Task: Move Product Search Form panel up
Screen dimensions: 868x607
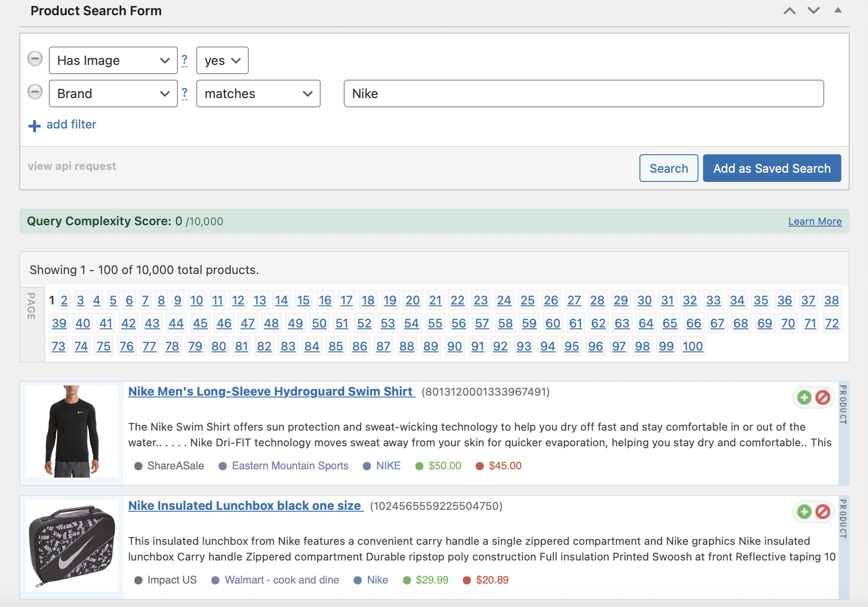Action: coord(790,11)
